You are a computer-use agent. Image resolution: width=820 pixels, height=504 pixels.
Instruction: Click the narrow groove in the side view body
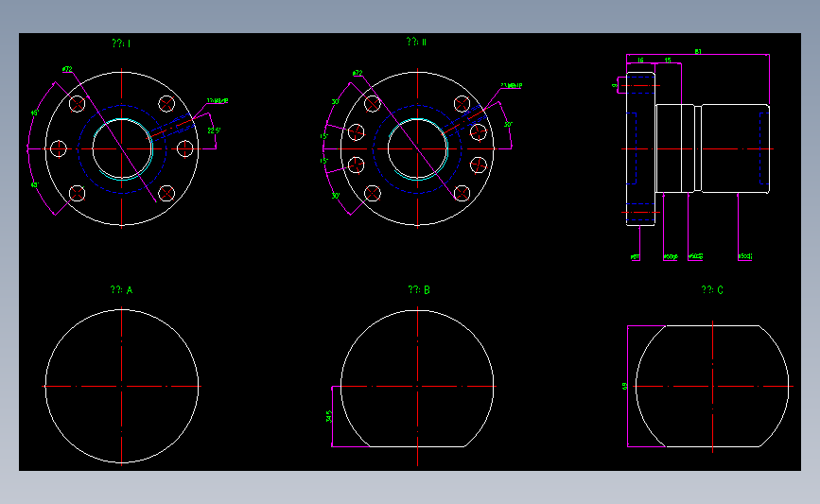pos(698,148)
